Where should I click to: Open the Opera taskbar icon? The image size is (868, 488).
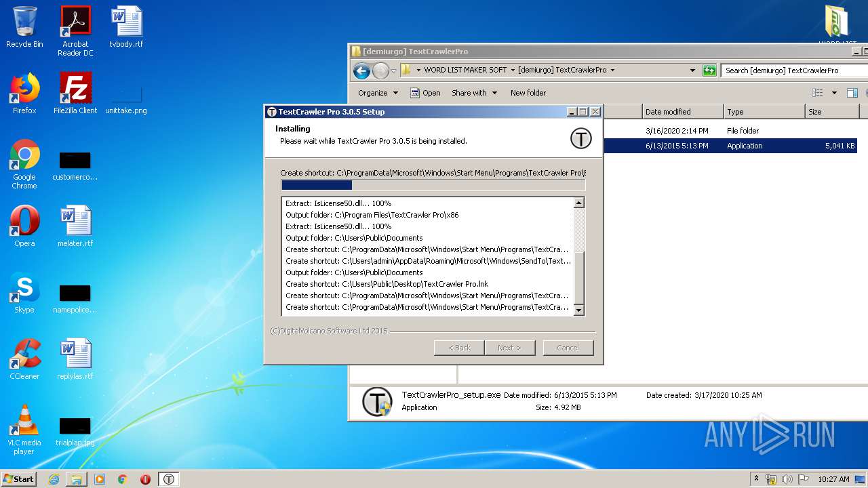point(145,479)
